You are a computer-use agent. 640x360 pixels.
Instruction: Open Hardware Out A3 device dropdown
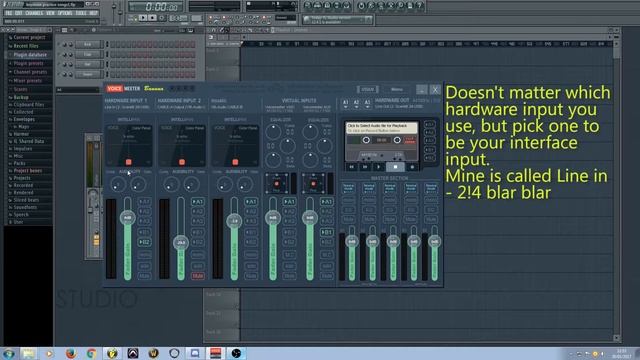point(367,104)
